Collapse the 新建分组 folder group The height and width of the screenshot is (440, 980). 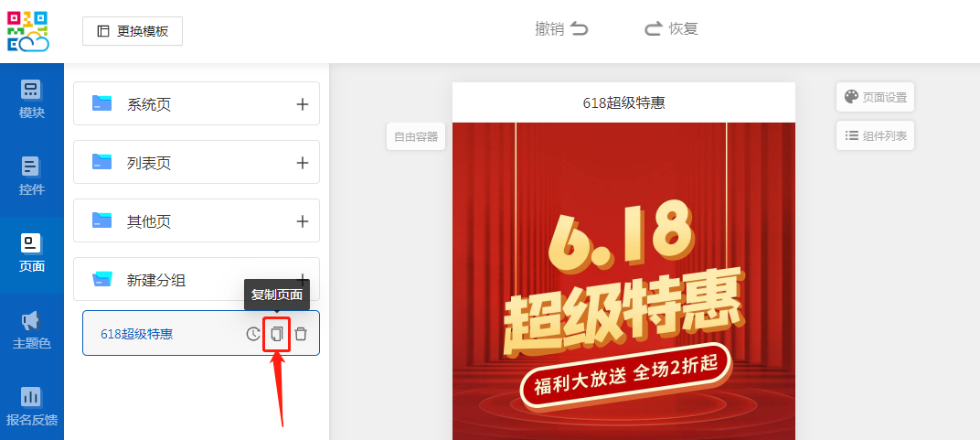point(155,280)
